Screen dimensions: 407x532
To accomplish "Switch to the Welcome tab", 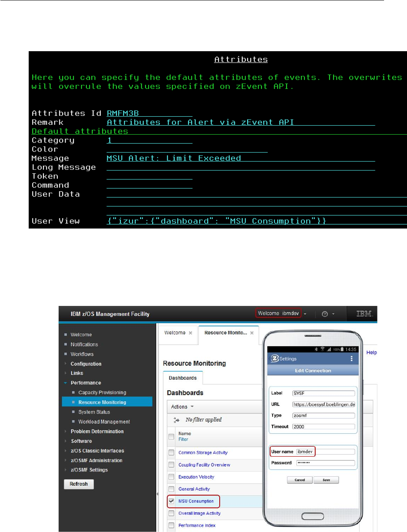I will pyautogui.click(x=175, y=333).
